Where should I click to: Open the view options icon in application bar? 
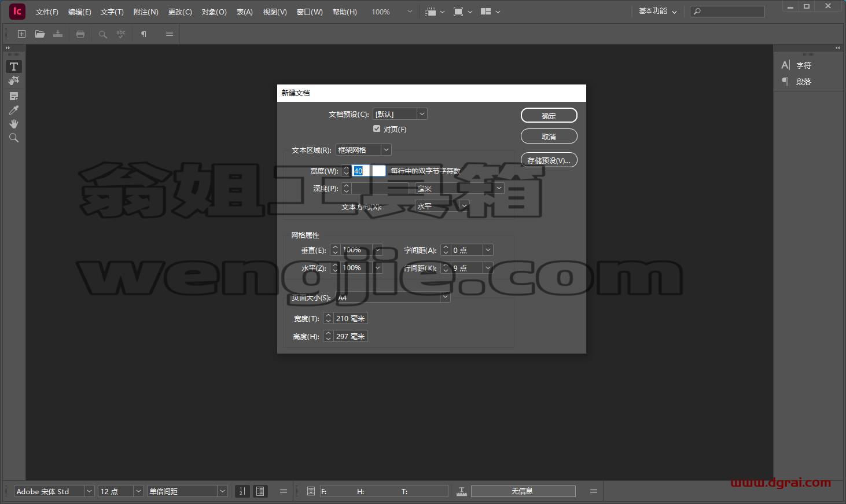[x=435, y=12]
